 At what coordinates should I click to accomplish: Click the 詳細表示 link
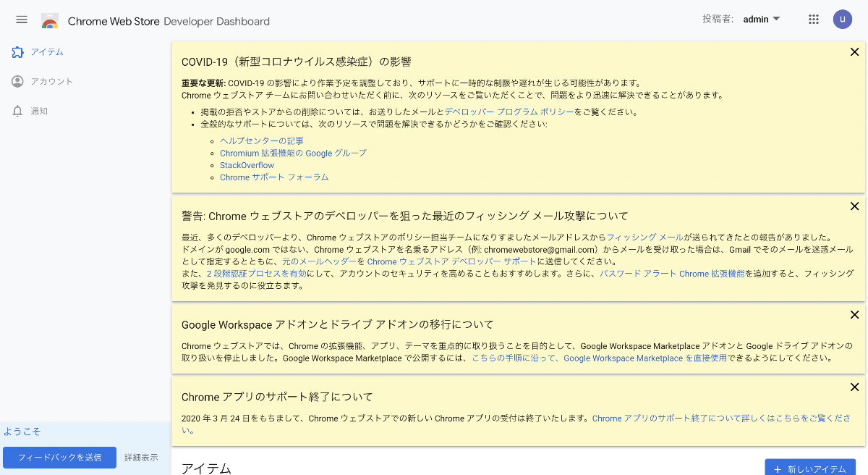click(x=141, y=458)
